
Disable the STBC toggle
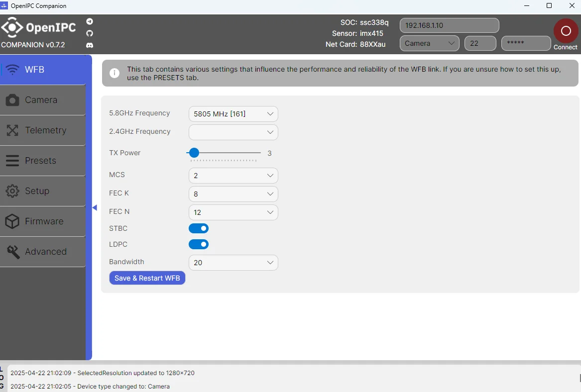[199, 228]
